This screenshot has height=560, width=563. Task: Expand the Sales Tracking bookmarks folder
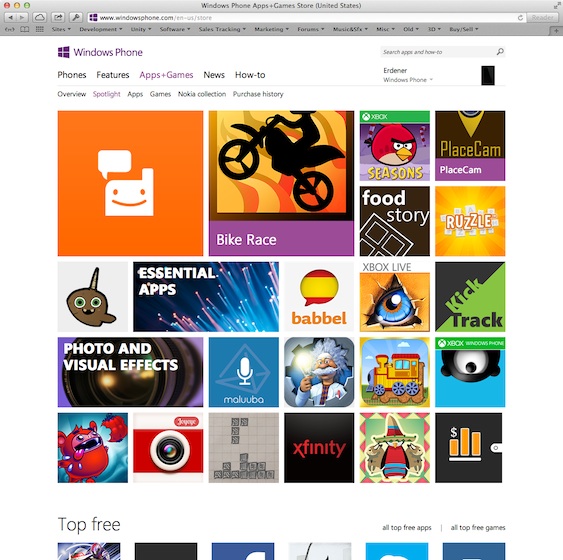222,29
